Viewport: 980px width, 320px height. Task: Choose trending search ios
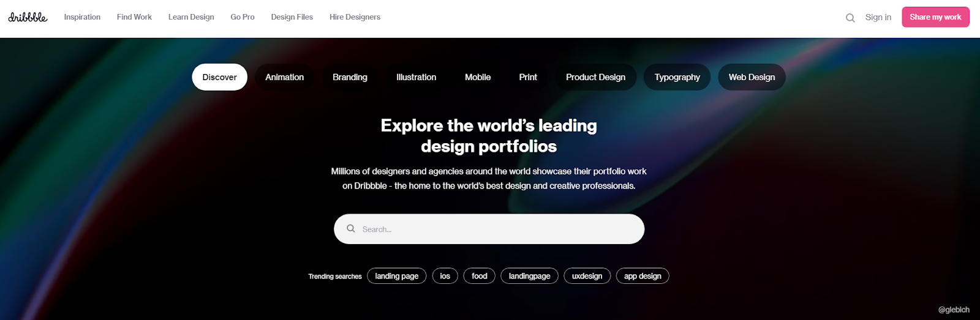tap(445, 276)
